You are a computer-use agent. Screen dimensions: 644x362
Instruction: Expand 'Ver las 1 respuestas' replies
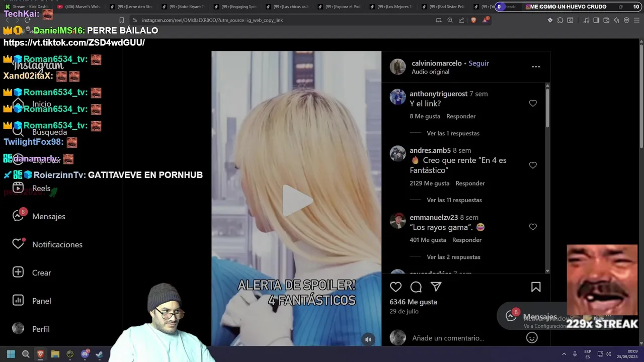453,133
